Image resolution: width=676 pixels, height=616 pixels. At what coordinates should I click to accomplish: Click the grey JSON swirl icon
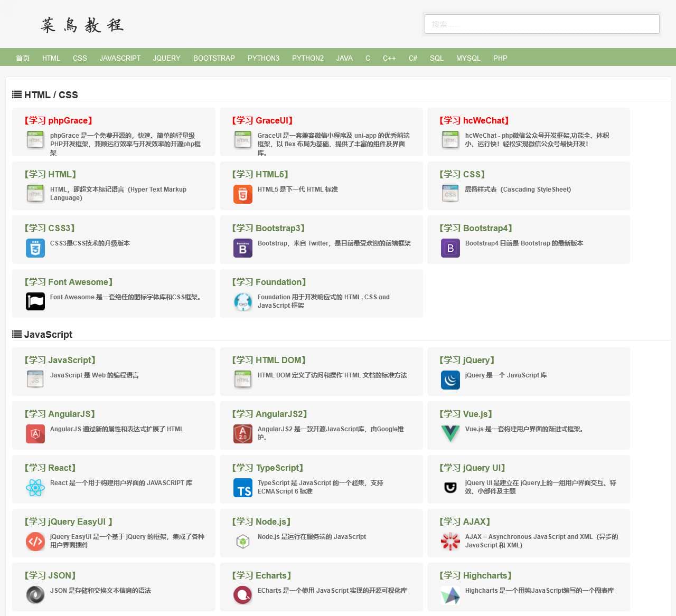click(x=35, y=595)
